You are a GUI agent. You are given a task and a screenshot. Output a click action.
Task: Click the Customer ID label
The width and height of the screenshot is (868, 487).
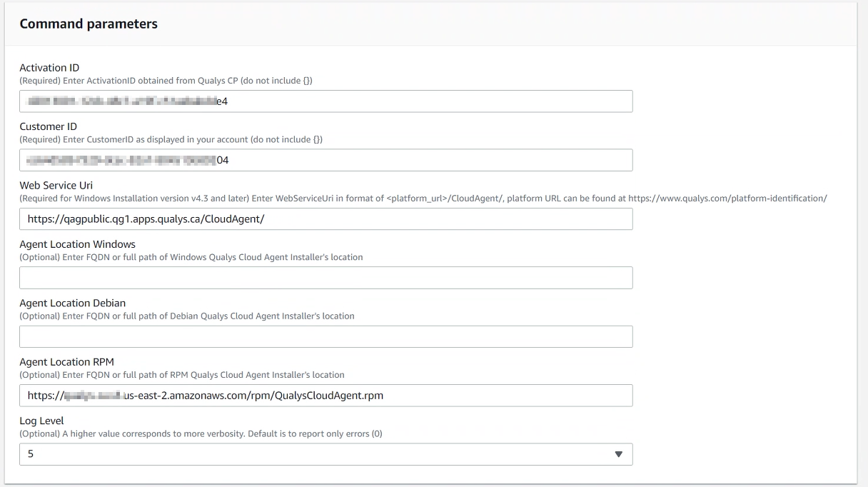click(x=47, y=126)
